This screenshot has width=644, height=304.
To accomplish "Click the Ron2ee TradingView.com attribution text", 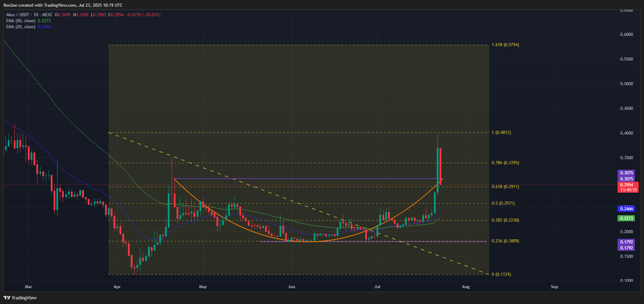I will (x=63, y=5).
